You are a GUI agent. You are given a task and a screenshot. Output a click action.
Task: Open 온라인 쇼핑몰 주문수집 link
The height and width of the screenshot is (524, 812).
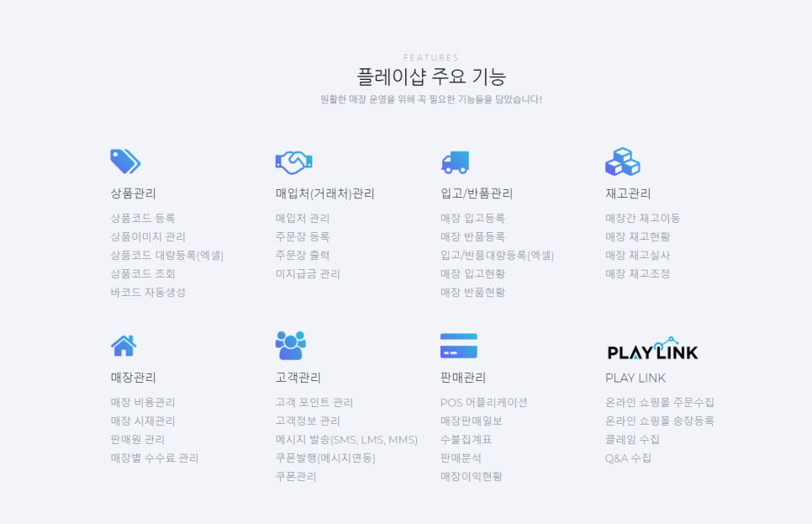659,402
